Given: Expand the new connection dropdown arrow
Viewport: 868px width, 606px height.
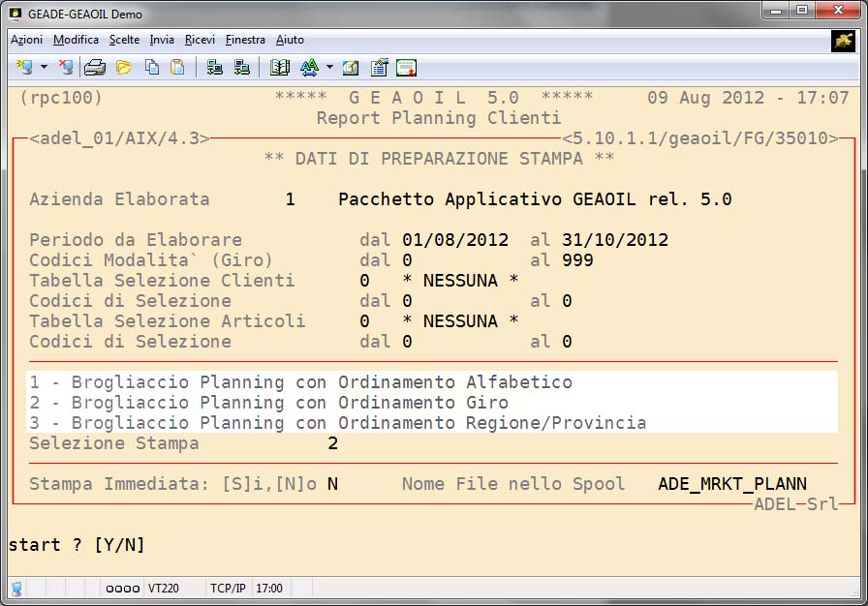Looking at the screenshot, I should (x=44, y=68).
